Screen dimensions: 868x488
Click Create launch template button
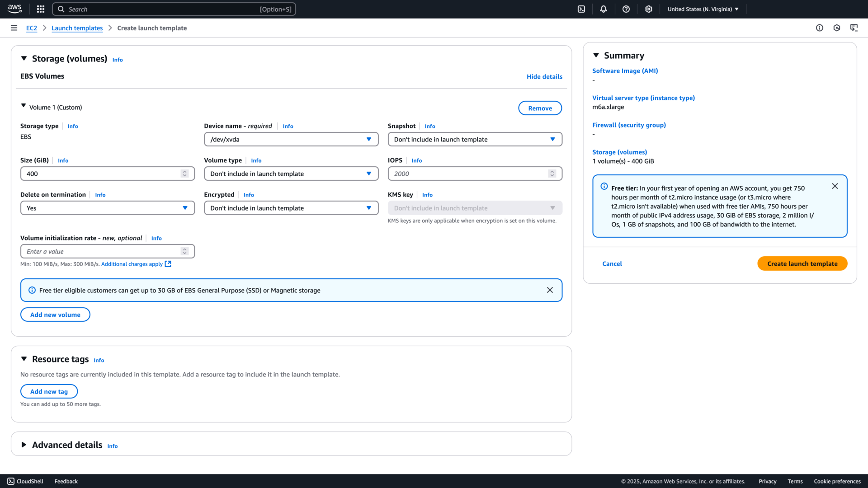802,263
